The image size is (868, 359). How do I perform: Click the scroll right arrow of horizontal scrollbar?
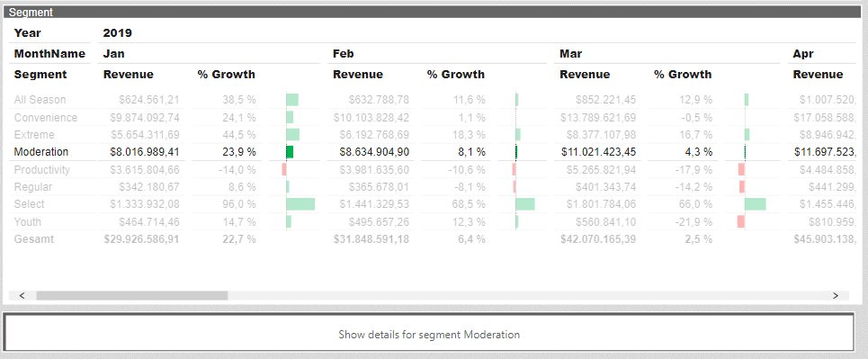point(836,296)
